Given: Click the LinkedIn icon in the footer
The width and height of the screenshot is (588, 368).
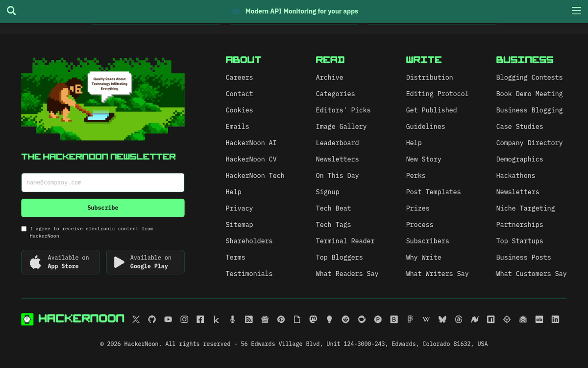Looking at the screenshot, I should coord(555,319).
